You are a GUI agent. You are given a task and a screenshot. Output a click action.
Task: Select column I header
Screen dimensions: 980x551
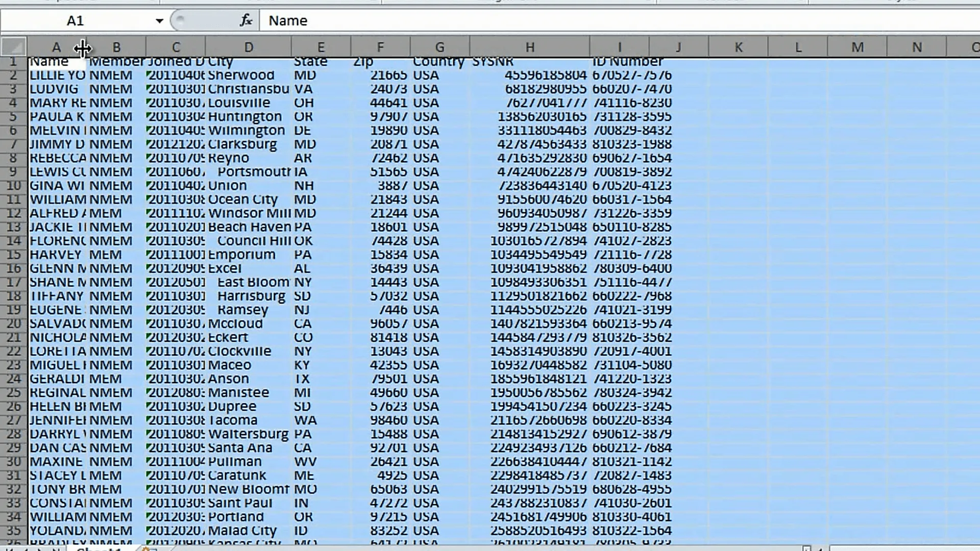(x=620, y=47)
